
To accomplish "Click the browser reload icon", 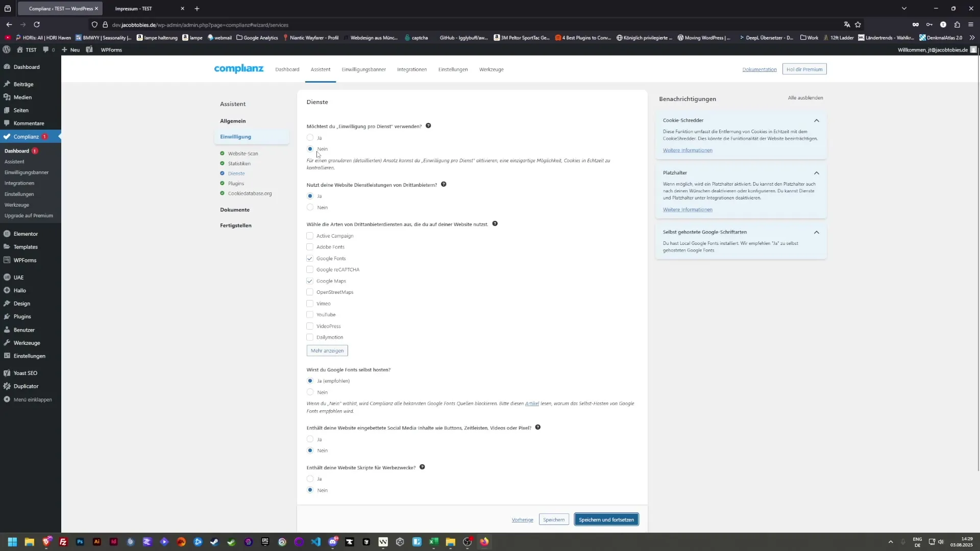I will (x=37, y=24).
